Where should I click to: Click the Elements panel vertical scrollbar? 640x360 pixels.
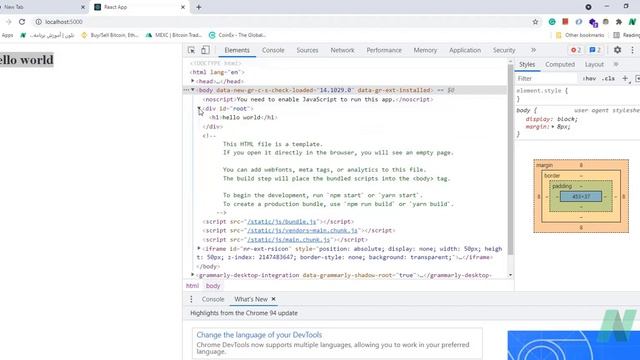click(x=510, y=159)
